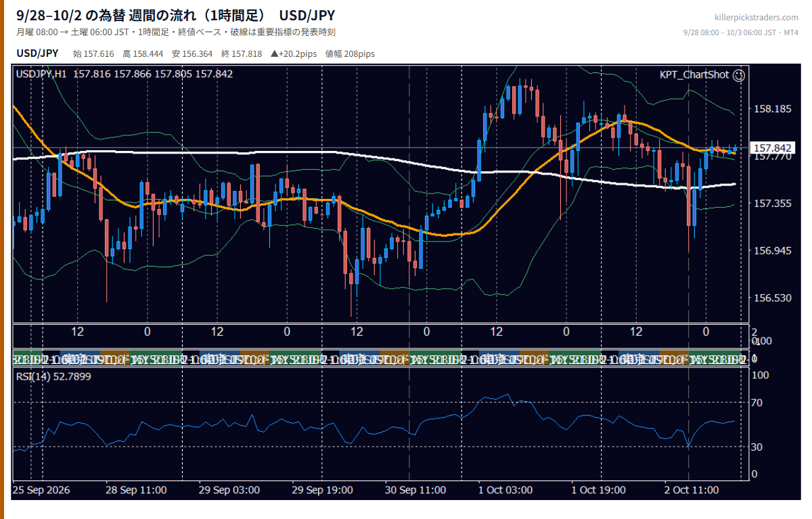Click the 値幅 208pips range text

(351, 53)
